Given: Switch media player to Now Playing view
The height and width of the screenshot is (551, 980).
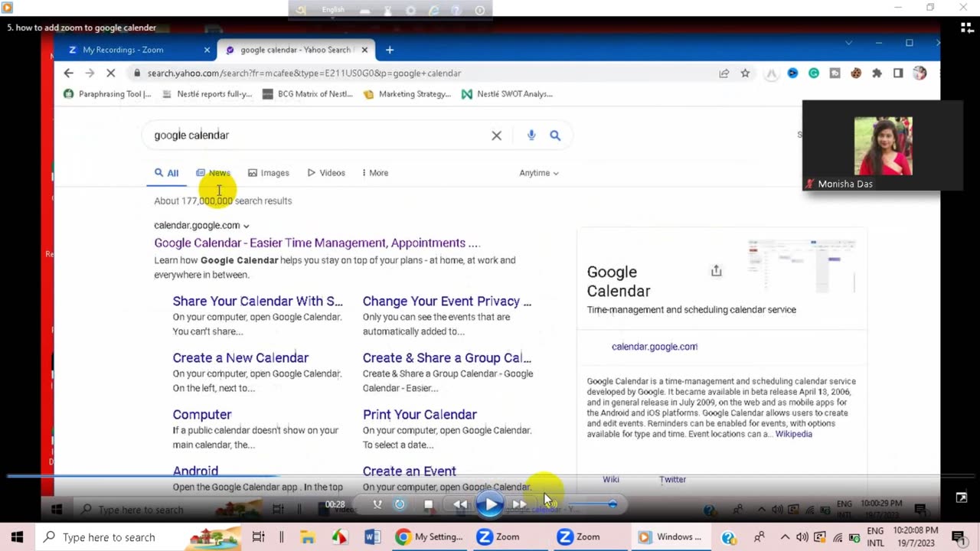Looking at the screenshot, I should [x=961, y=497].
